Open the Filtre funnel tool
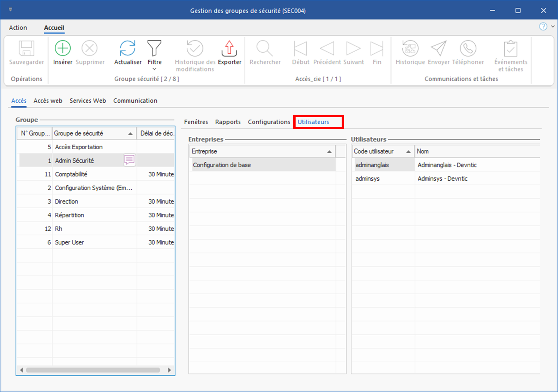Viewport: 558px width, 392px height. point(154,48)
